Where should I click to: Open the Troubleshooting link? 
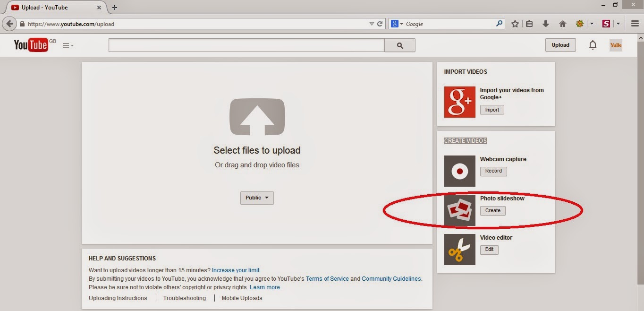coord(185,298)
